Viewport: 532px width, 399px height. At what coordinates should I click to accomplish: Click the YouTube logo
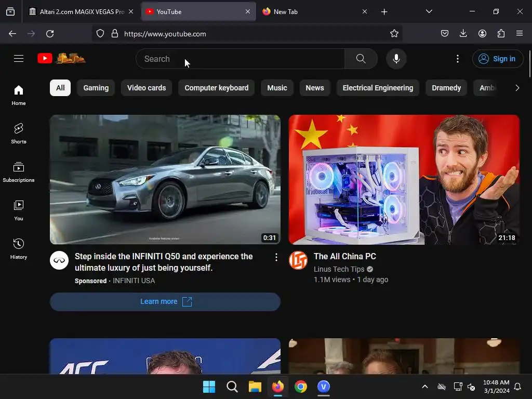click(x=61, y=58)
